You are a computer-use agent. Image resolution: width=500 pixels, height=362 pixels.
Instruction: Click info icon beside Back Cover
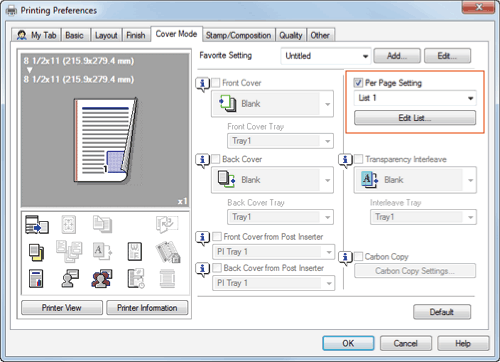coord(202,161)
